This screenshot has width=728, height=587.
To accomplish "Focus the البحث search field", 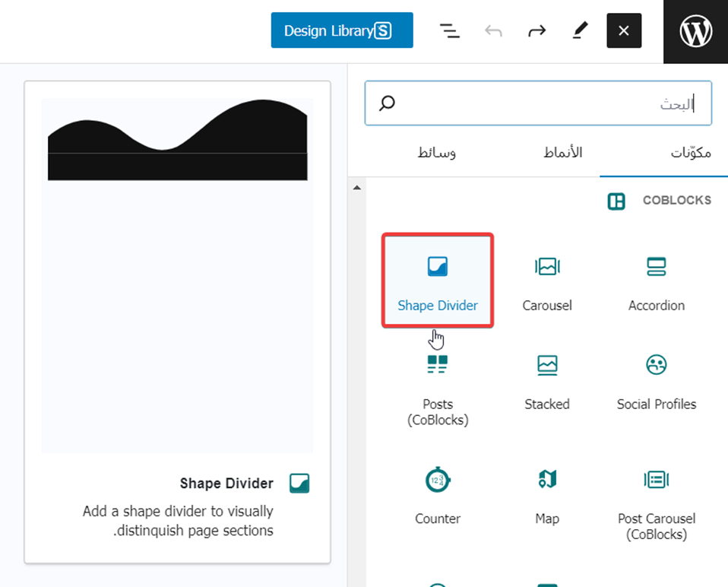I will tap(538, 103).
